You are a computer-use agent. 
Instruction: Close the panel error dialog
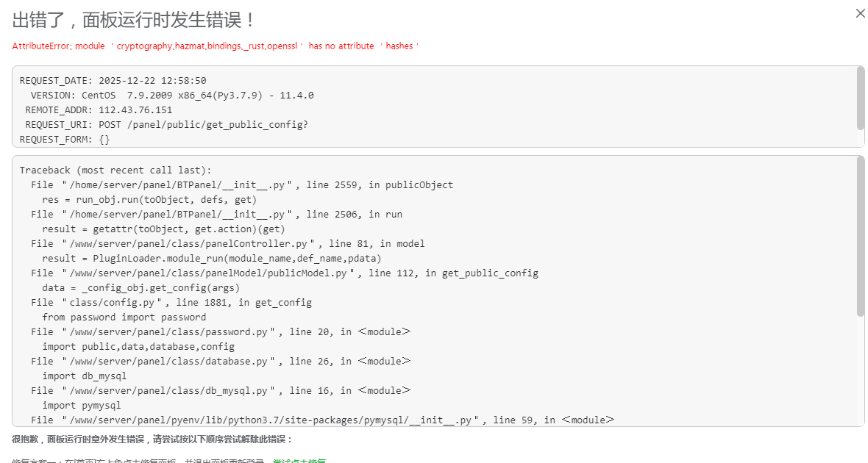[x=860, y=13]
